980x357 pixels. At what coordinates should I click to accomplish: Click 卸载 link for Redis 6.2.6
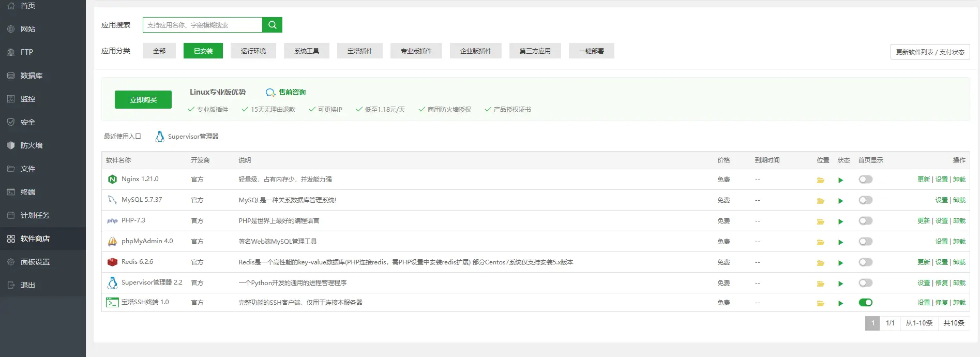959,262
